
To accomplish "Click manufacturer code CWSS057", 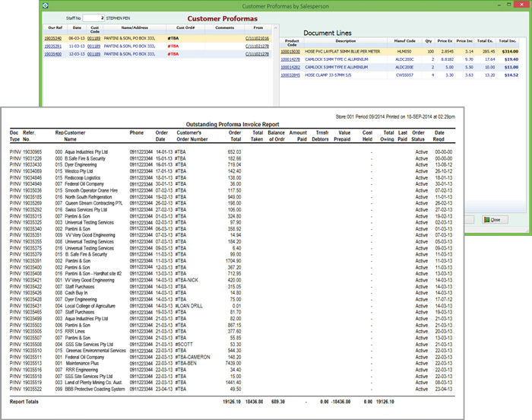I will click(404, 75).
